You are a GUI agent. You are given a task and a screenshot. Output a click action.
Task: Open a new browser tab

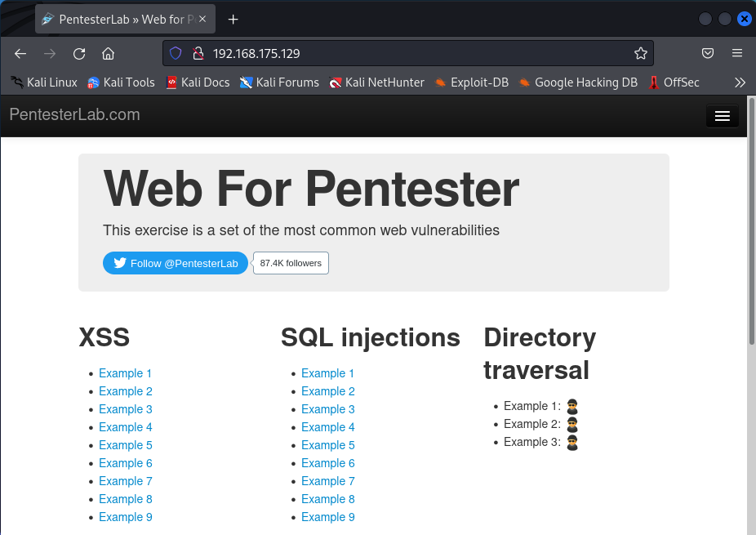[233, 20]
